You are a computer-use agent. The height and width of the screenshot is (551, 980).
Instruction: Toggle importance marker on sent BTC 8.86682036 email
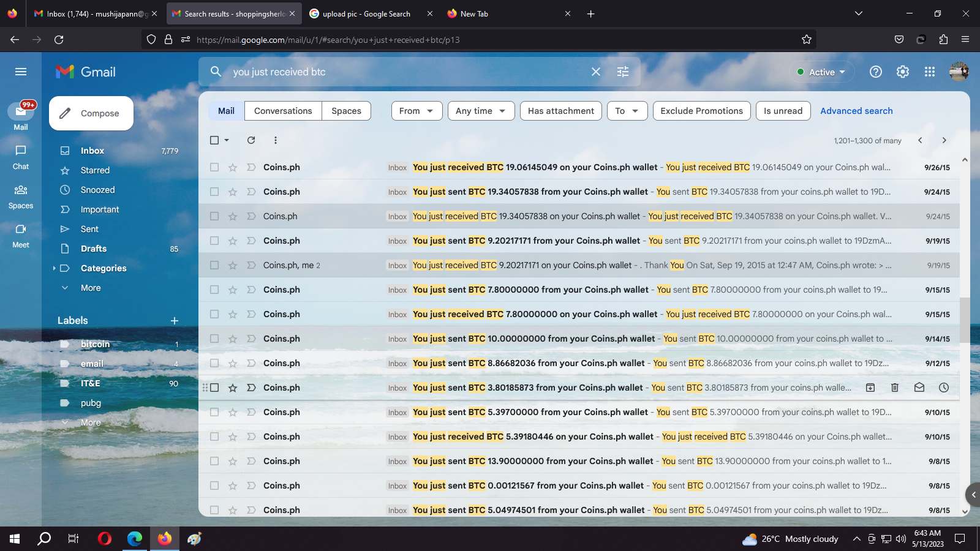click(251, 363)
